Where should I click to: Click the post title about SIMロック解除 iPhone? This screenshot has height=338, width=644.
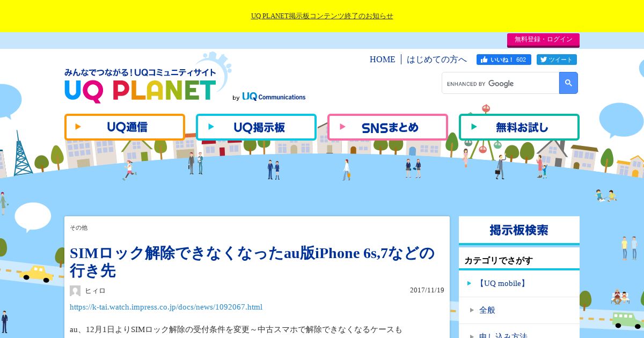[252, 261]
